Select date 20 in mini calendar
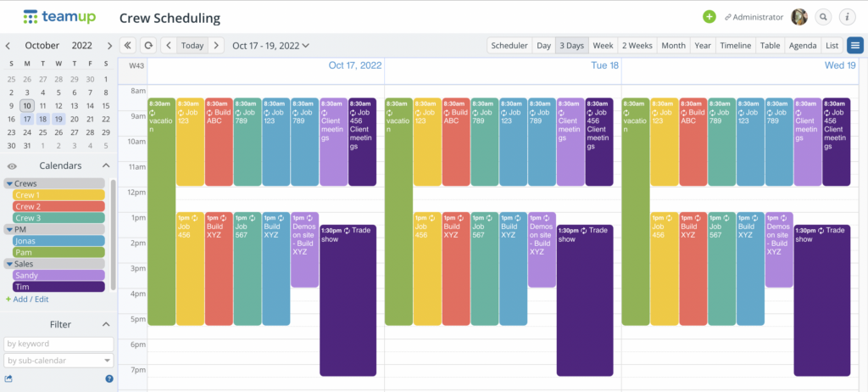Viewport: 868px width, 392px height. [x=75, y=119]
